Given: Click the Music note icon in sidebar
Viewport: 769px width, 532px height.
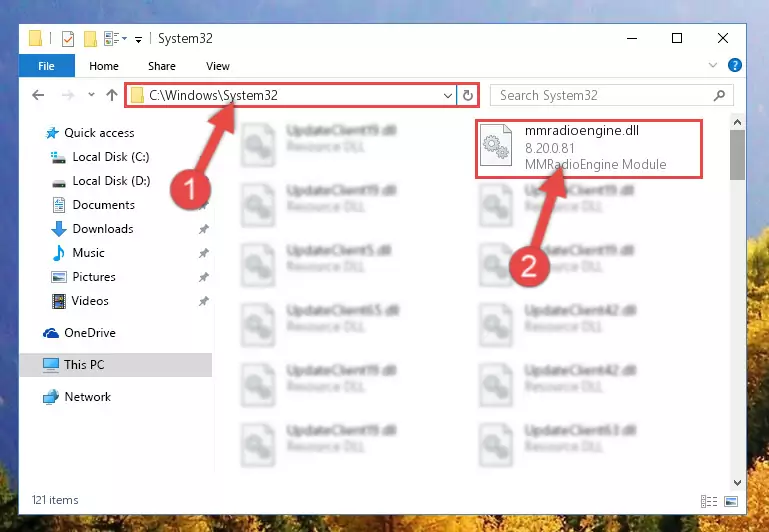Looking at the screenshot, I should pyautogui.click(x=59, y=253).
